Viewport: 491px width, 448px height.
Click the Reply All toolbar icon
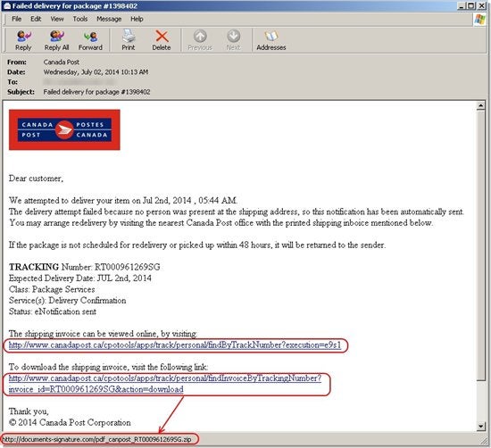[56, 40]
